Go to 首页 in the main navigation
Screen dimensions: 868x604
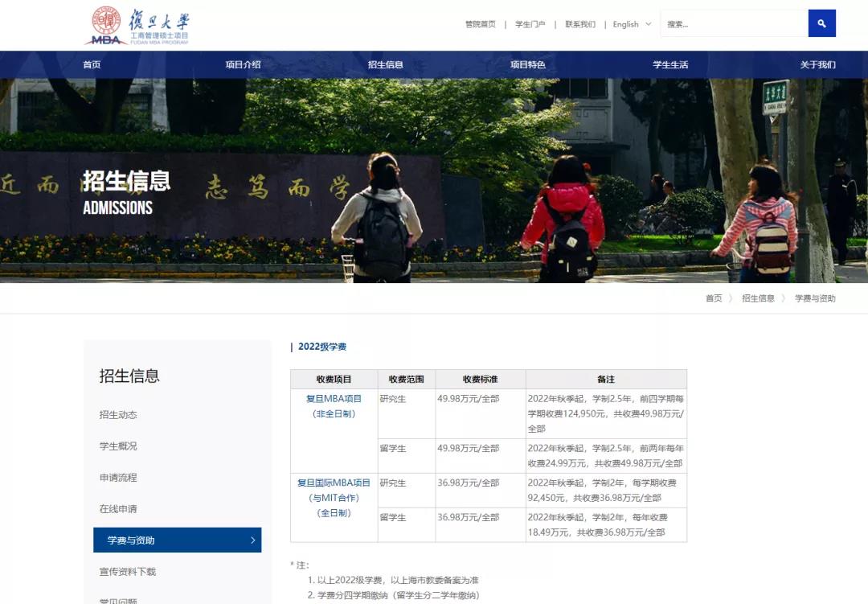[92, 64]
